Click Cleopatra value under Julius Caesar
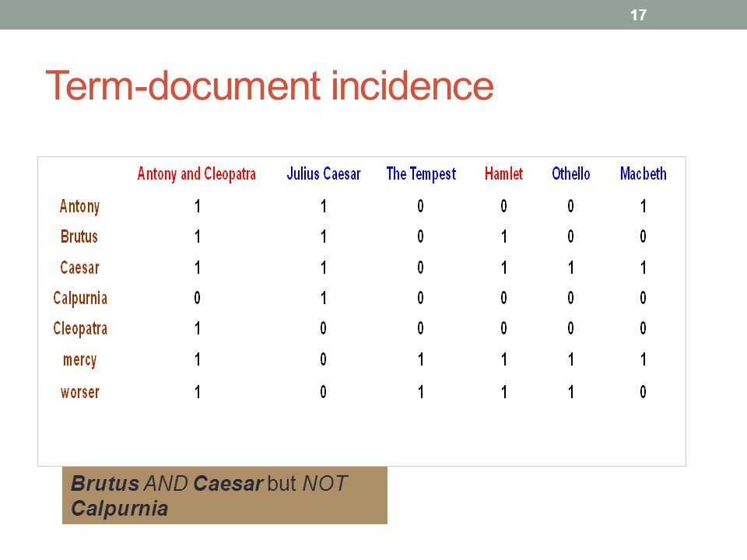This screenshot has width=747, height=560. [x=323, y=328]
